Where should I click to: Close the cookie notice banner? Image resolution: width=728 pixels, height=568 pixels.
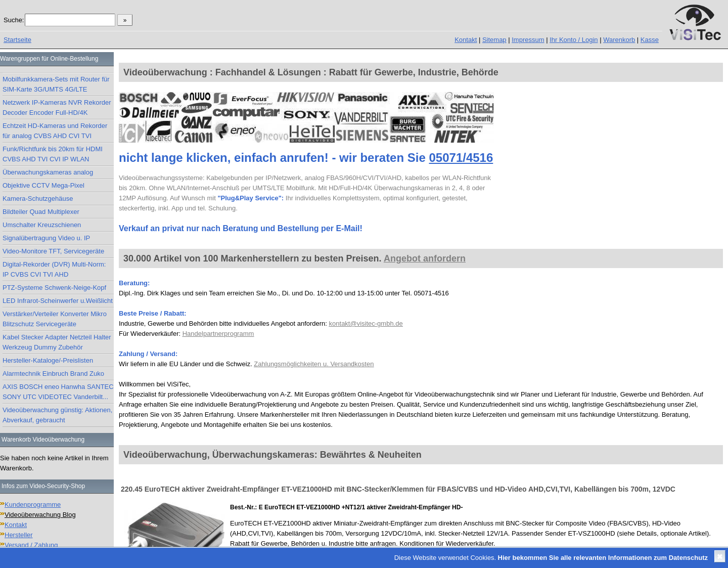[719, 556]
